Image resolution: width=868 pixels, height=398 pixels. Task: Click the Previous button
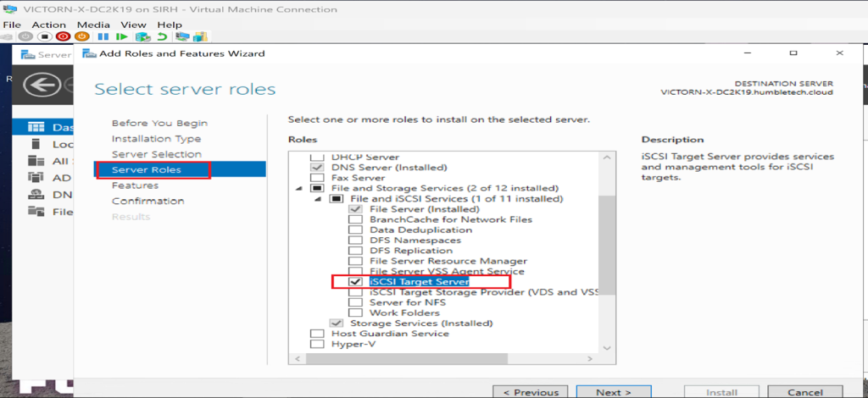[531, 392]
